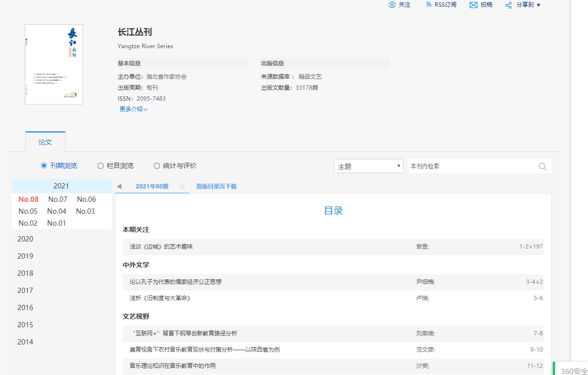Click the RSS订阅 feed icon

coord(429,5)
